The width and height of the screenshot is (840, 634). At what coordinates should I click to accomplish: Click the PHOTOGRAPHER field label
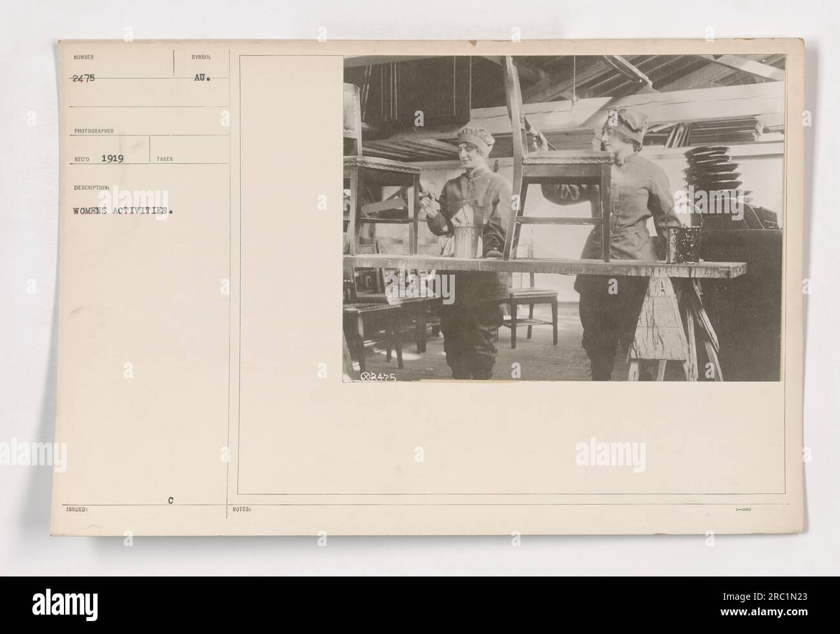(92, 131)
